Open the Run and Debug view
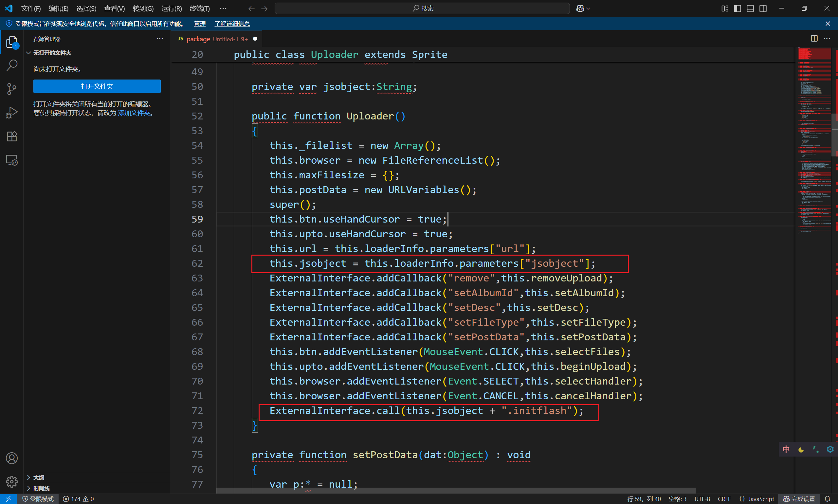This screenshot has width=838, height=504. coord(12,113)
